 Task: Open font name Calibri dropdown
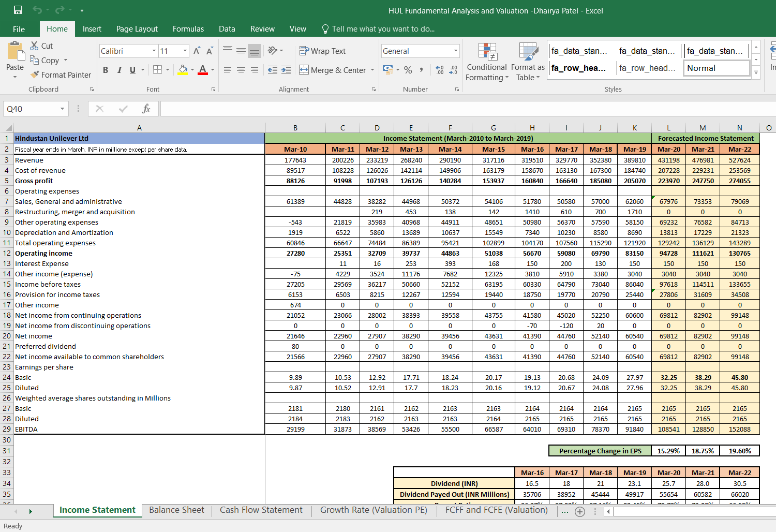pyautogui.click(x=154, y=51)
